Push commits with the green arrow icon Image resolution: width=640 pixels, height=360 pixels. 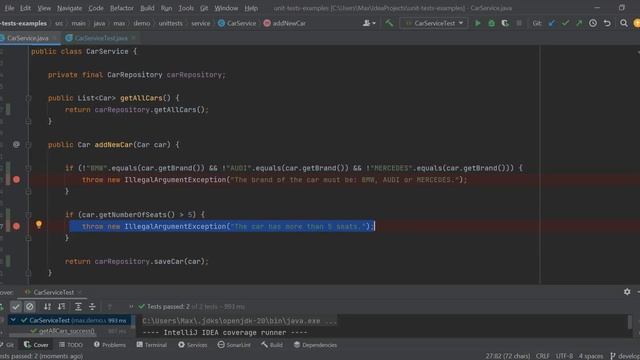tap(579, 23)
